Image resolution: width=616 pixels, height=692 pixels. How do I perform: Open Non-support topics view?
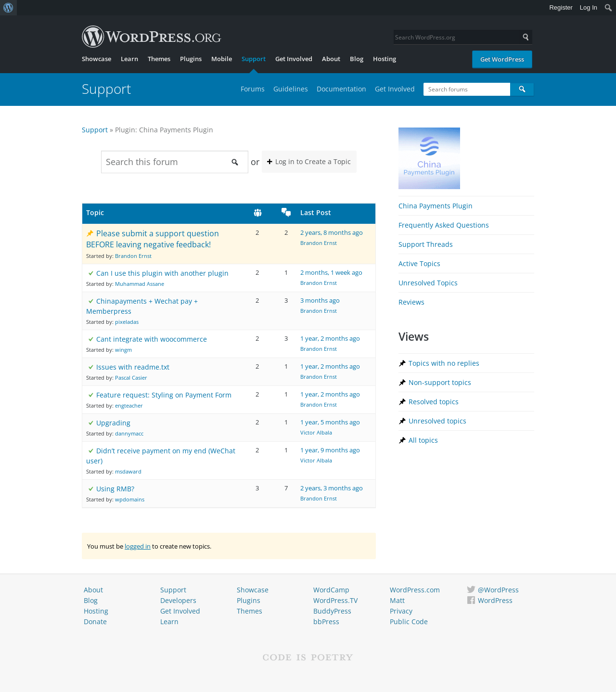coord(440,383)
